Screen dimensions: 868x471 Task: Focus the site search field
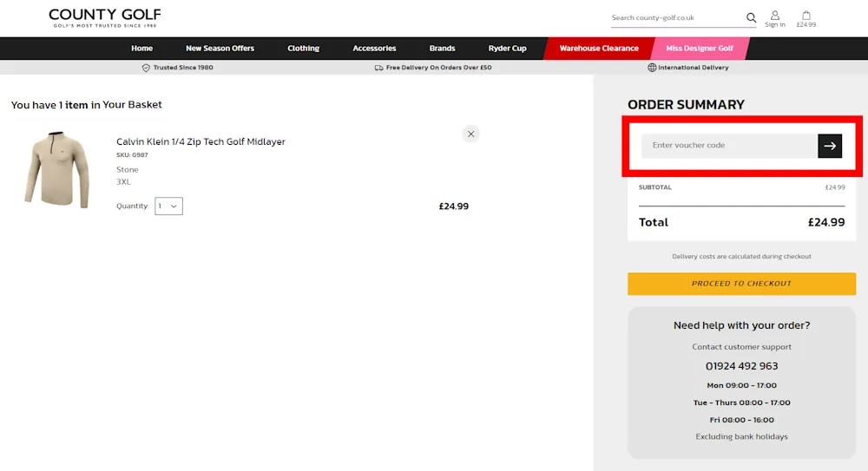click(x=678, y=17)
